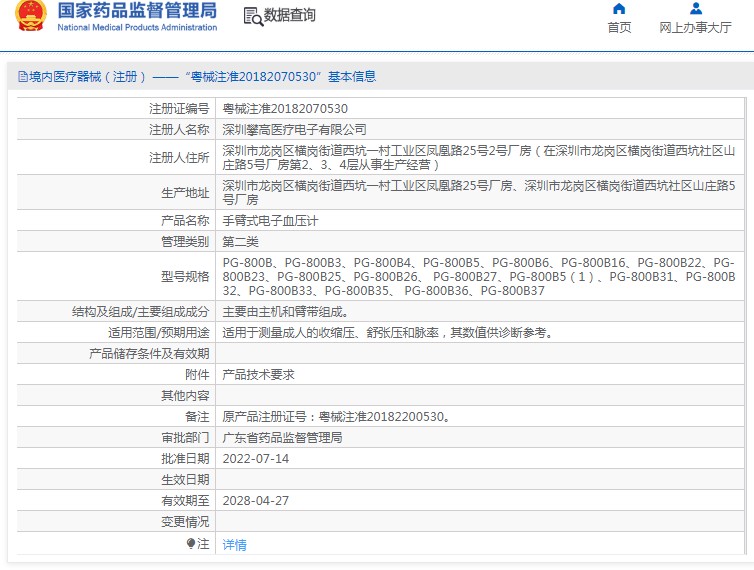Click approval date 2022-07-14

pyautogui.click(x=256, y=458)
